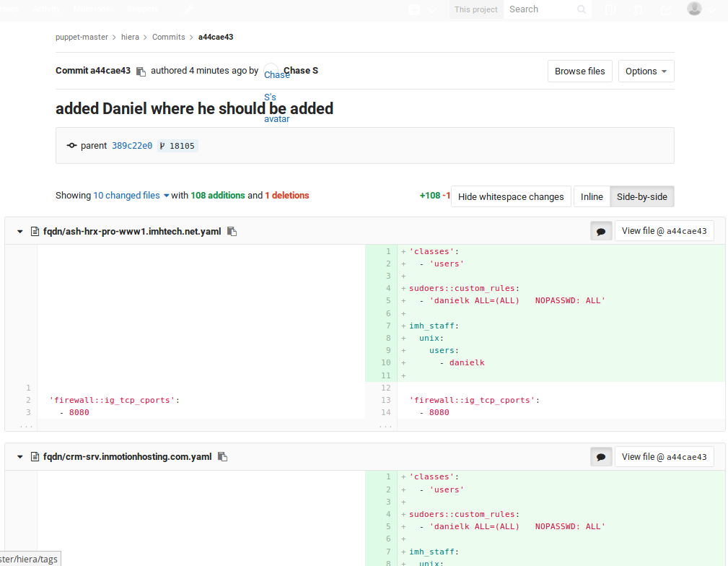The height and width of the screenshot is (566, 728).
Task: Toggle comments on the crm-srv file diff
Action: pos(600,456)
